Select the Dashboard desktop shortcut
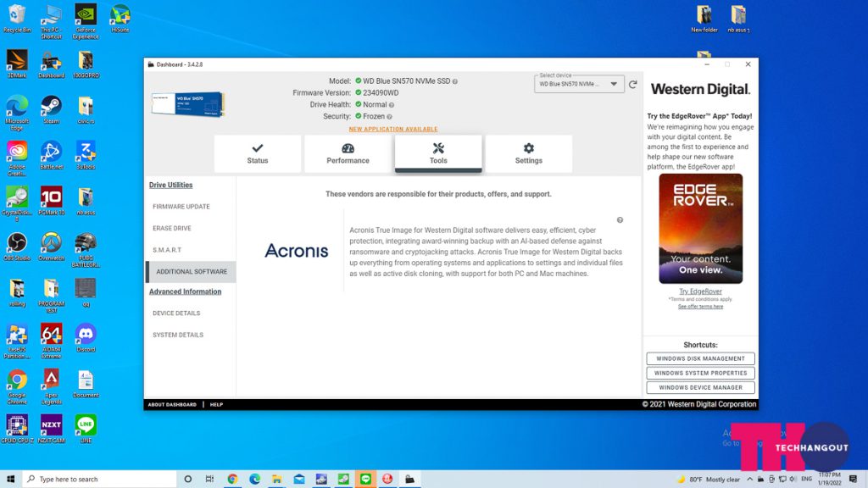868x488 pixels. point(51,64)
